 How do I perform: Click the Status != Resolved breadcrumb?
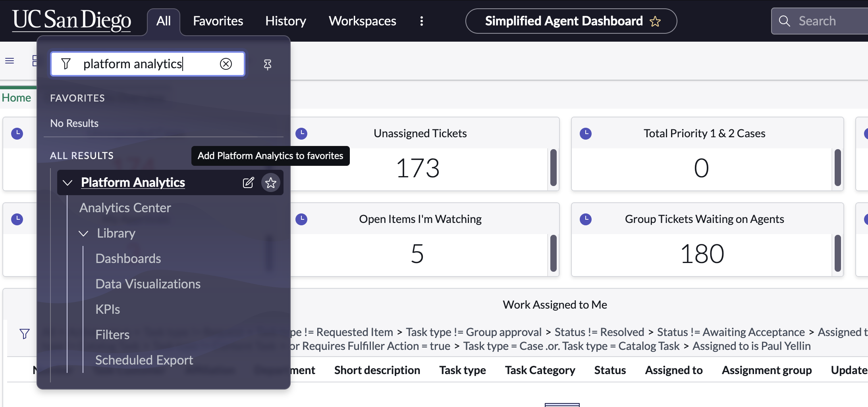[x=600, y=332]
